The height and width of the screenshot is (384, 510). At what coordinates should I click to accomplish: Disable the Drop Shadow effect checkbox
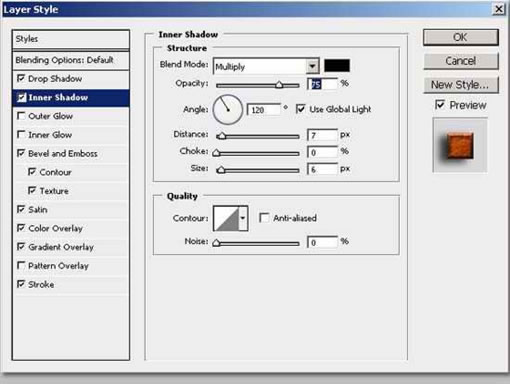point(21,78)
